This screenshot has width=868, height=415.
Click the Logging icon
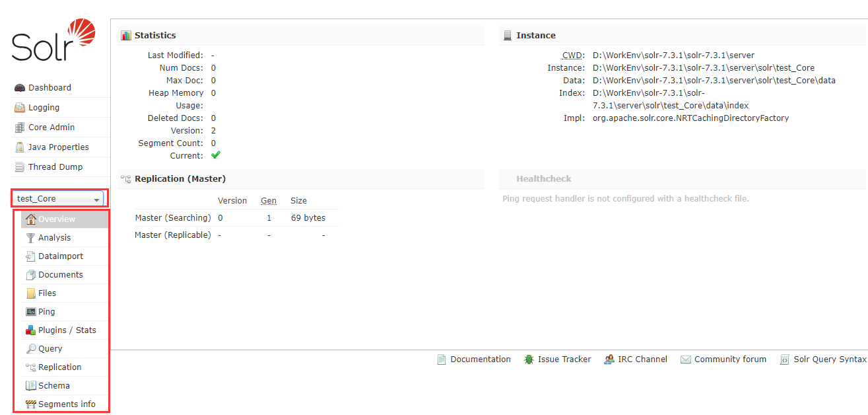20,108
